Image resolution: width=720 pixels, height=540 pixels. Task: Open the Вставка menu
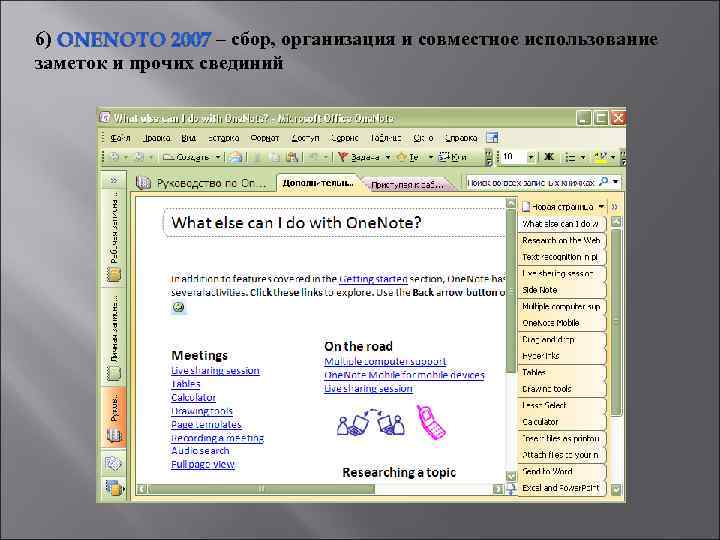[x=223, y=138]
